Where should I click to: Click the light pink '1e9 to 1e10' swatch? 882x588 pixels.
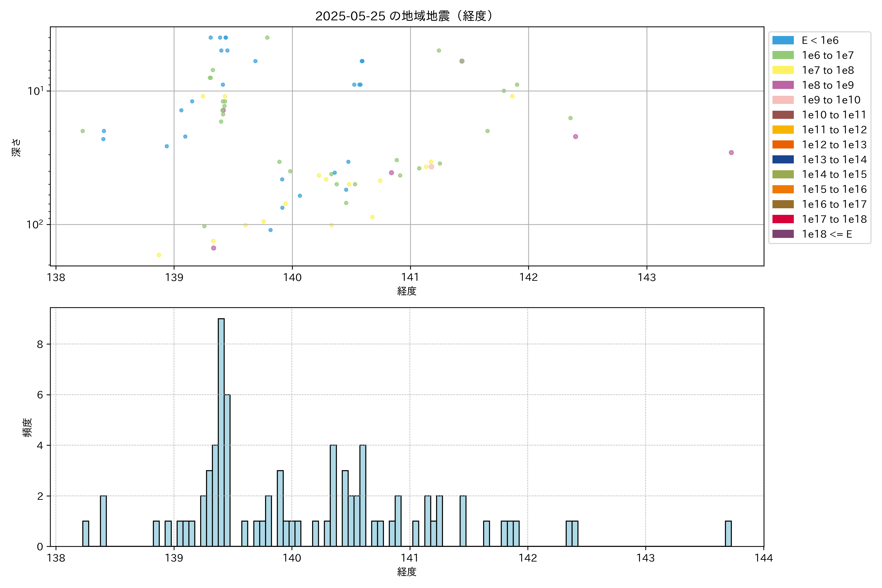click(x=783, y=100)
